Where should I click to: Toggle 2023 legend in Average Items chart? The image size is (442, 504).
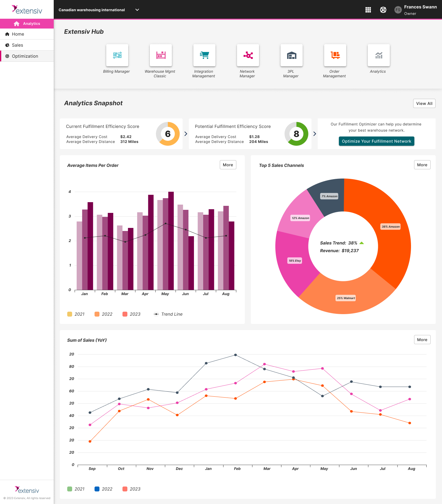(131, 314)
